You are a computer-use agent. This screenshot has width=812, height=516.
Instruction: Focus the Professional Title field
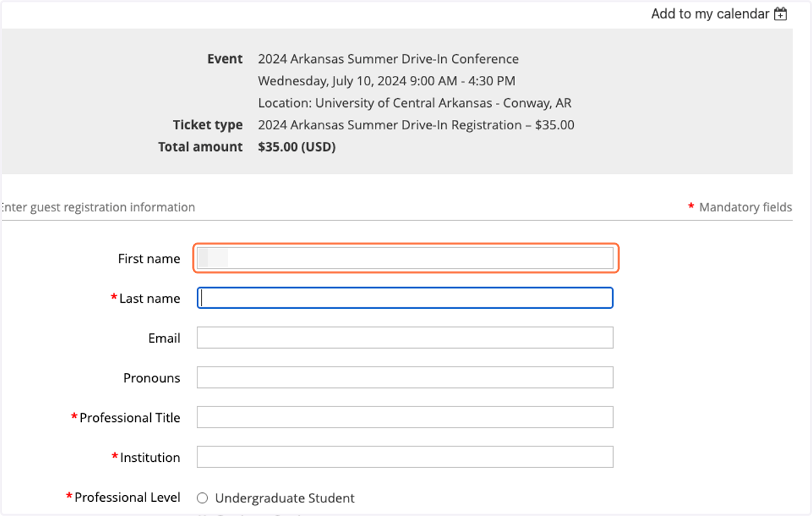pyautogui.click(x=405, y=417)
